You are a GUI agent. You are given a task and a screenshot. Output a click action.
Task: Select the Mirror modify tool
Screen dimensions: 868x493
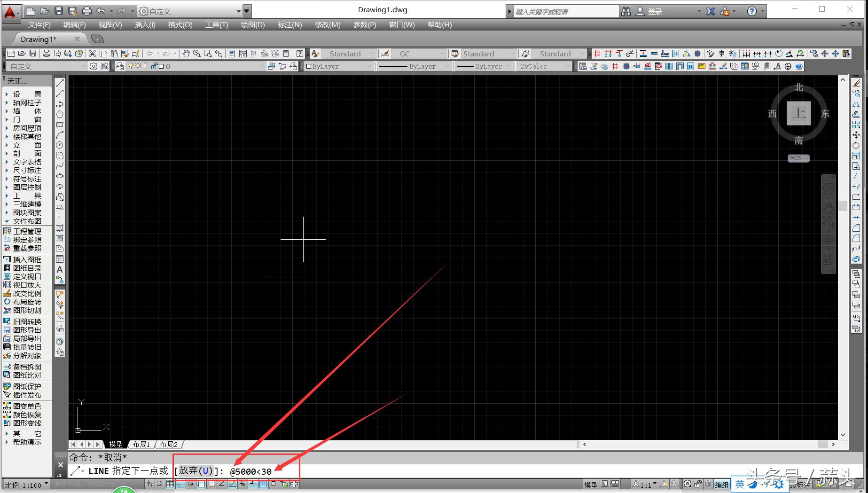[x=856, y=104]
